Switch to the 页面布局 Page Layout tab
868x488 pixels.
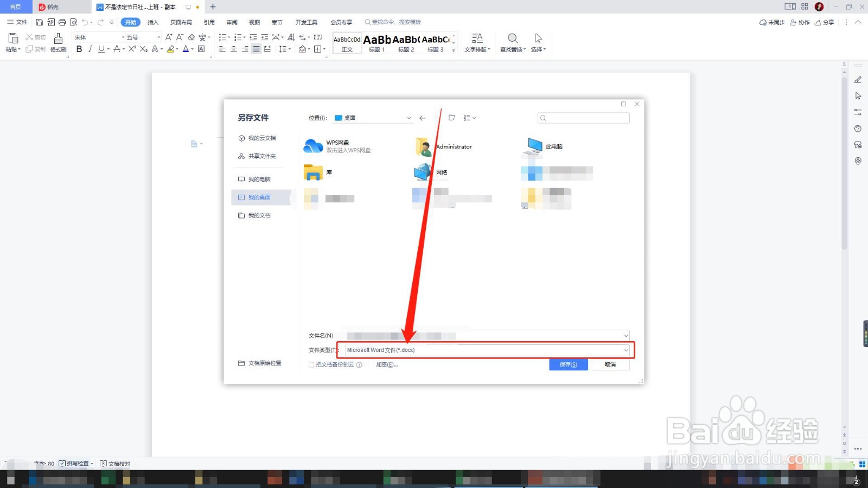[181, 22]
